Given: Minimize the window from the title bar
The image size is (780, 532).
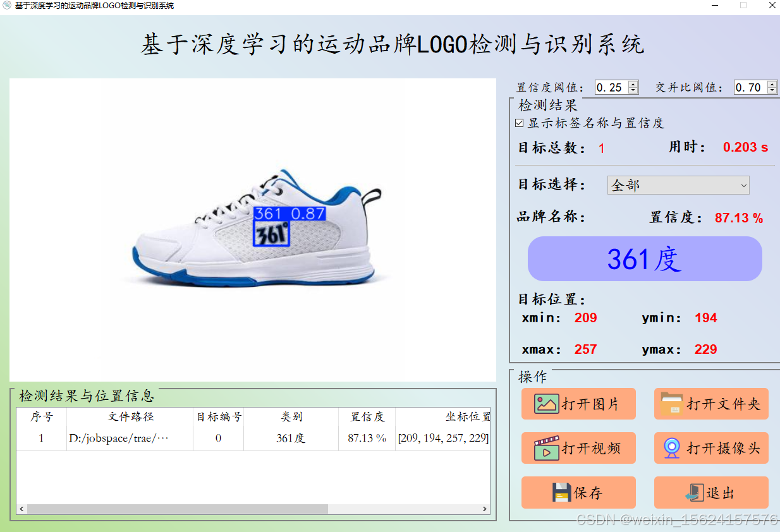Looking at the screenshot, I should (714, 5).
